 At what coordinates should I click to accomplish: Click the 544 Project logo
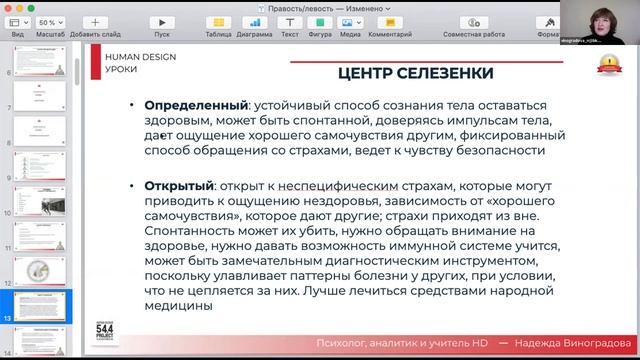coord(105,331)
